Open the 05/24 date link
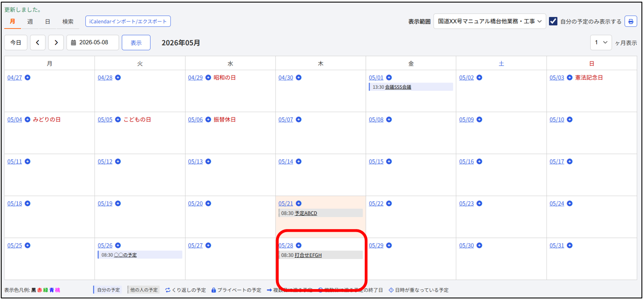The height and width of the screenshot is (301, 644). click(x=557, y=203)
